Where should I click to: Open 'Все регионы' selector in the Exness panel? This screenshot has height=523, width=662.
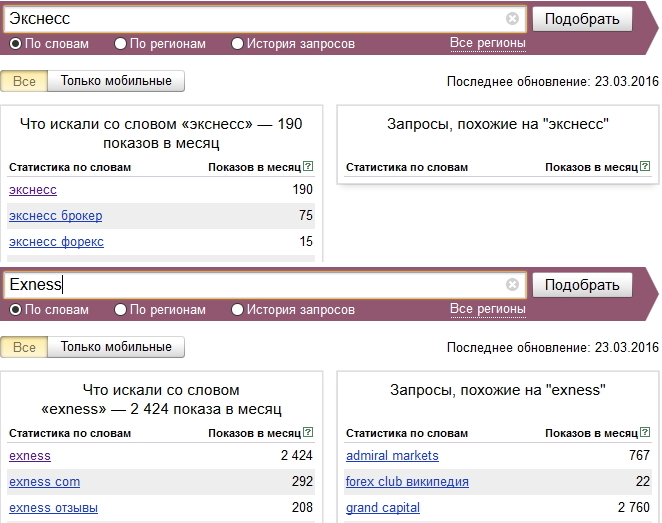[488, 309]
